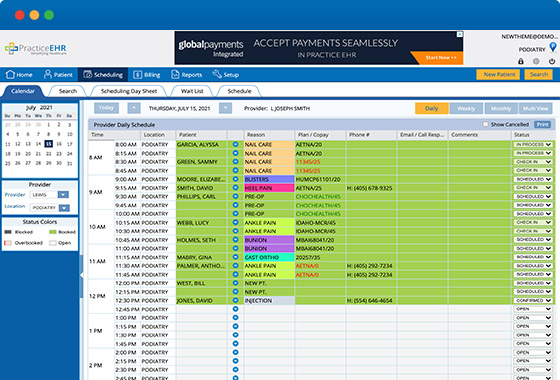The image size is (560, 380).
Task: Collapse the left sidebar panel arrow
Action: 81,275
